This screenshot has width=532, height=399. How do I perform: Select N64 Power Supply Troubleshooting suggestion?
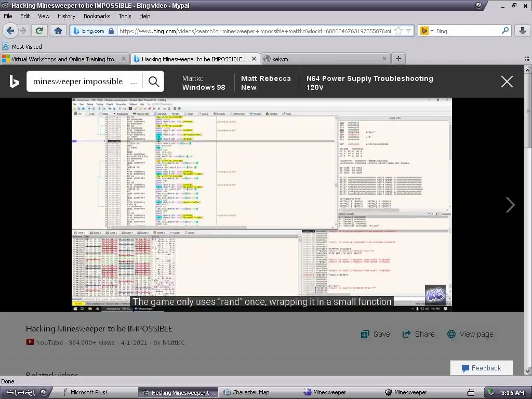369,83
